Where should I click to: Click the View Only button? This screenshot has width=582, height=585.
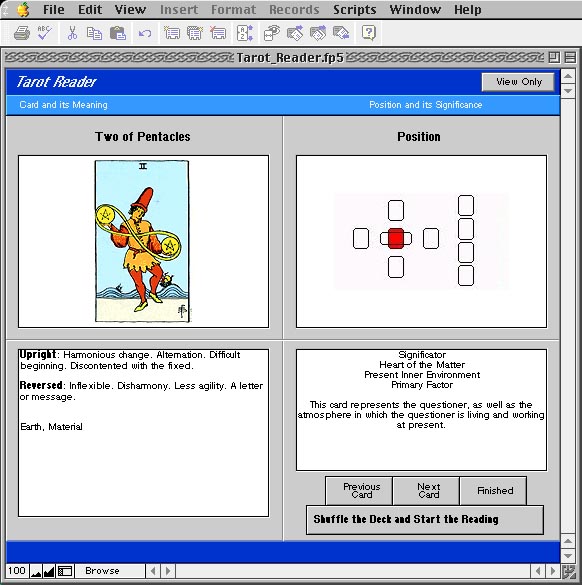pos(518,82)
